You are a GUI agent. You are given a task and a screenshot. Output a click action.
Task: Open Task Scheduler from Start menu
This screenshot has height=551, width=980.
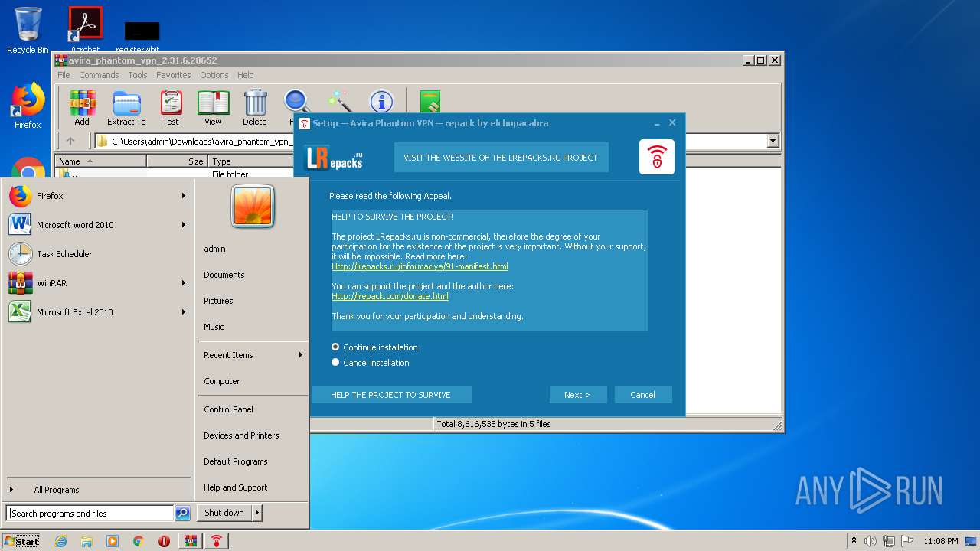click(x=97, y=254)
